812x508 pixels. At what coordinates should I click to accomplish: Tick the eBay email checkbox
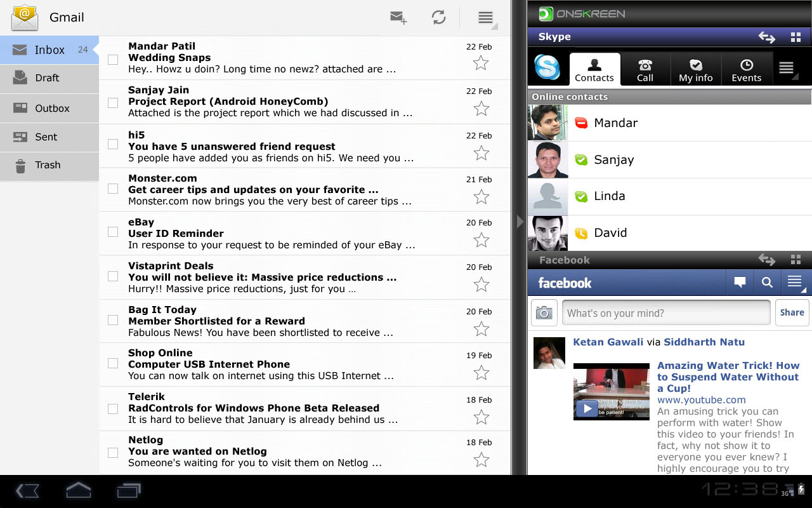point(113,232)
